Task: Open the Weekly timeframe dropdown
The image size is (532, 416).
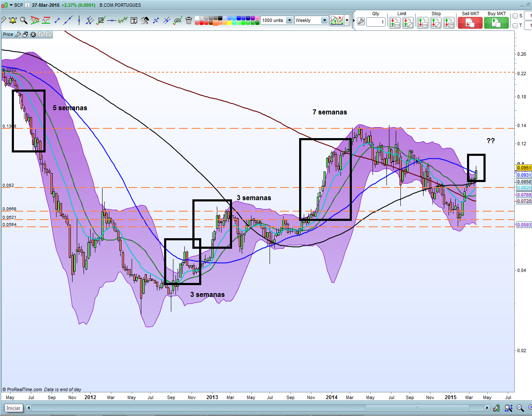Action: pos(324,20)
